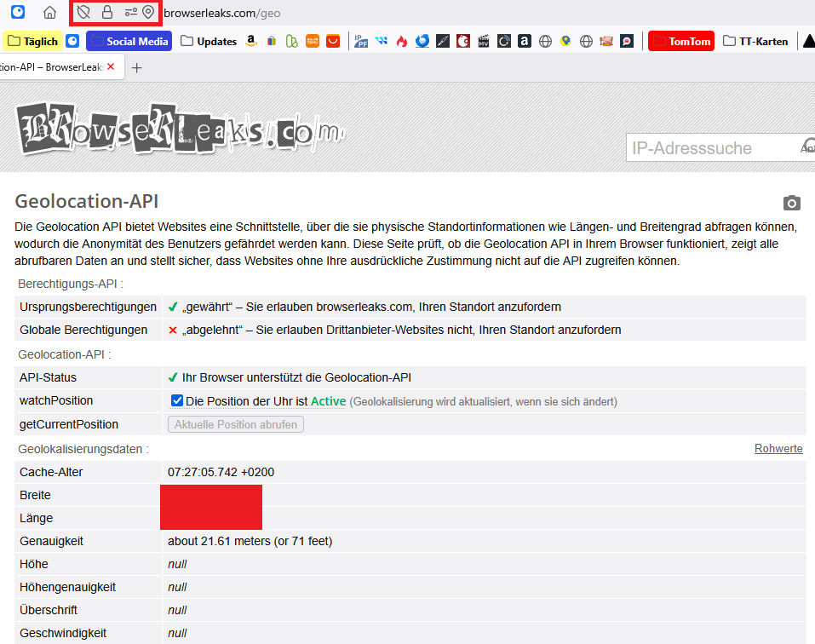Click the Überschrift row label

point(49,610)
